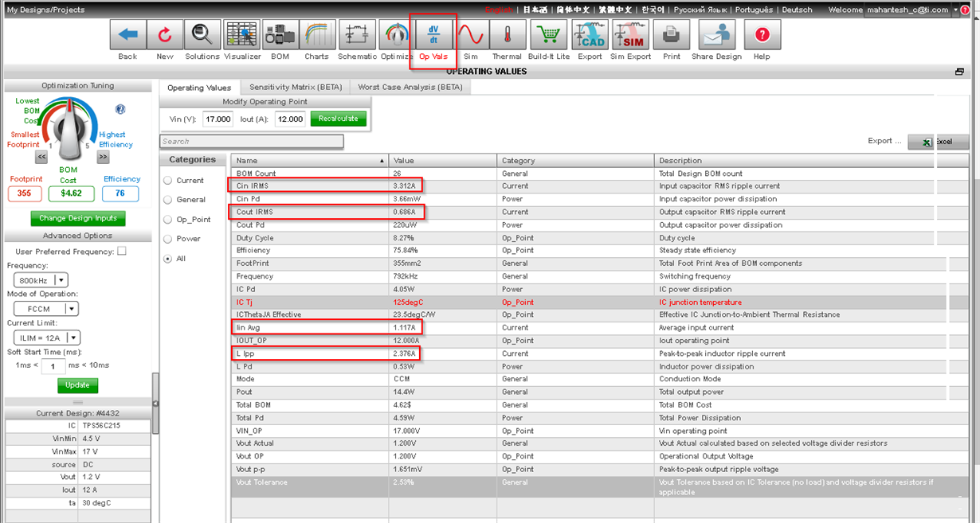This screenshot has height=523, width=980.
Task: Click Change Design Inputs button
Action: tap(78, 218)
